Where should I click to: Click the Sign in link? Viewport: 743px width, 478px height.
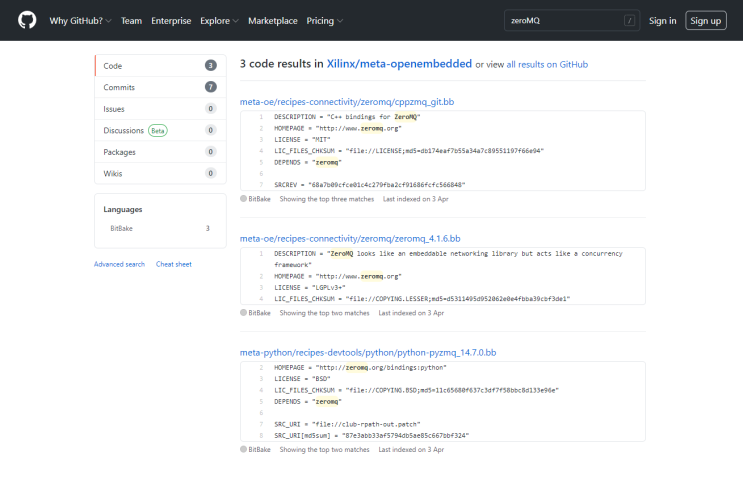(662, 20)
